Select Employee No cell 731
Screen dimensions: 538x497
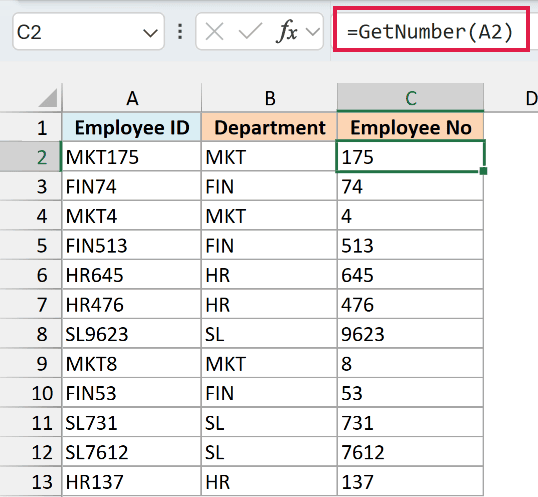410,423
